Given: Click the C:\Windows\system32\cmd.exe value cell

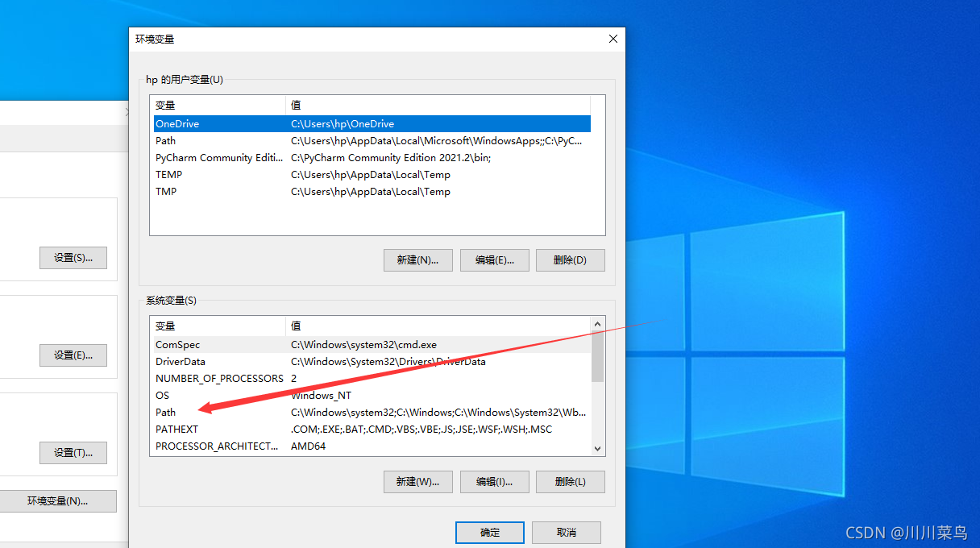Looking at the screenshot, I should click(363, 345).
